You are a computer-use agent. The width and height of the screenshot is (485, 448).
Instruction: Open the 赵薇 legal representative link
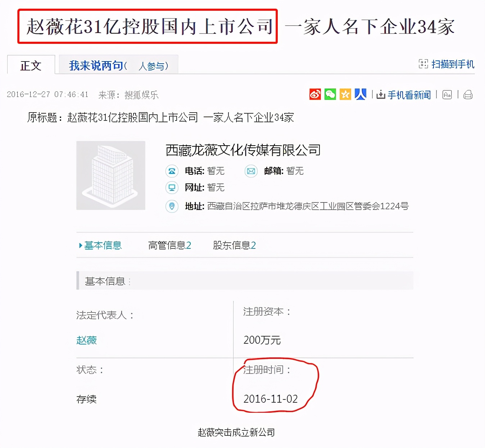[86, 340]
